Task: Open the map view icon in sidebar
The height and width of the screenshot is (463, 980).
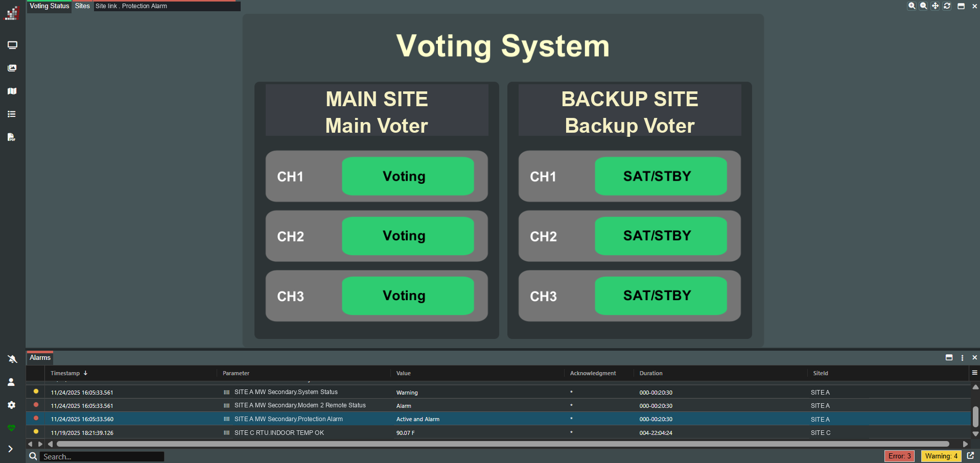Action: click(12, 91)
